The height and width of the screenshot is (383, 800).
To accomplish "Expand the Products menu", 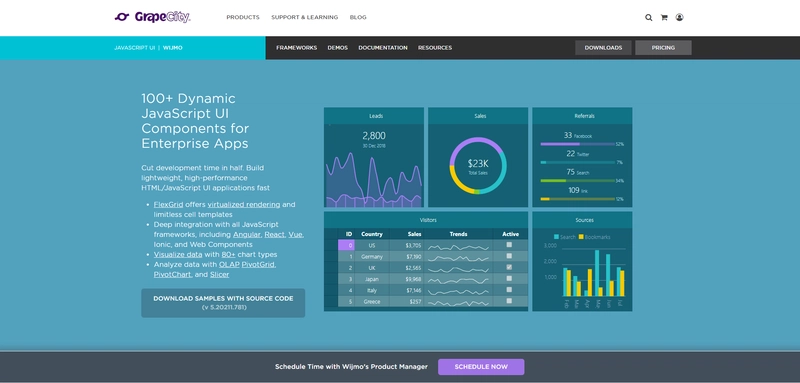I will pos(243,17).
